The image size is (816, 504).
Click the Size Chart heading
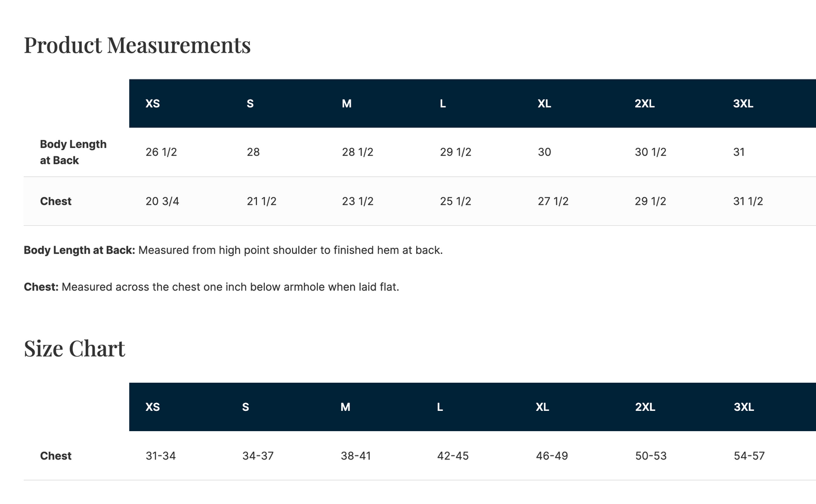tap(75, 349)
